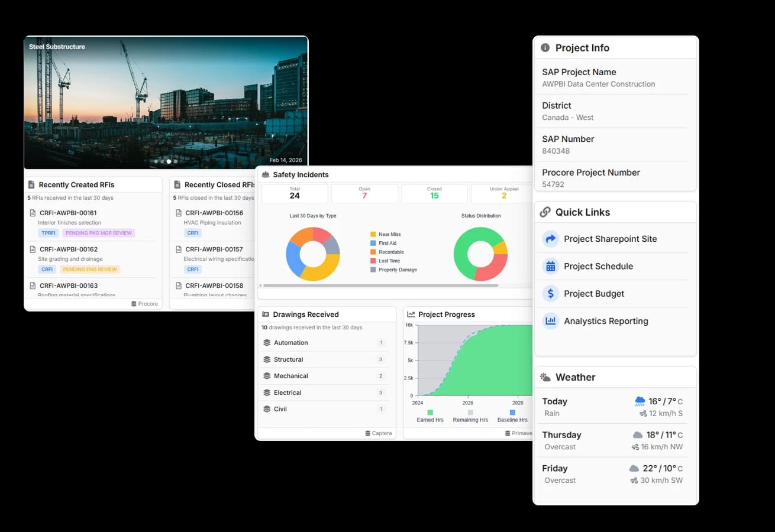The image size is (775, 532).
Task: Click layers icon beside Mechanical
Action: tap(267, 376)
